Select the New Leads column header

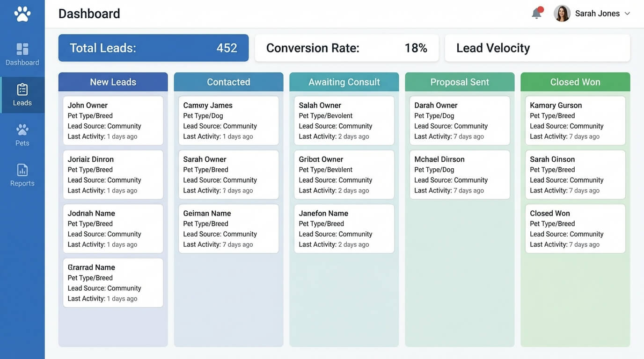[x=113, y=82]
